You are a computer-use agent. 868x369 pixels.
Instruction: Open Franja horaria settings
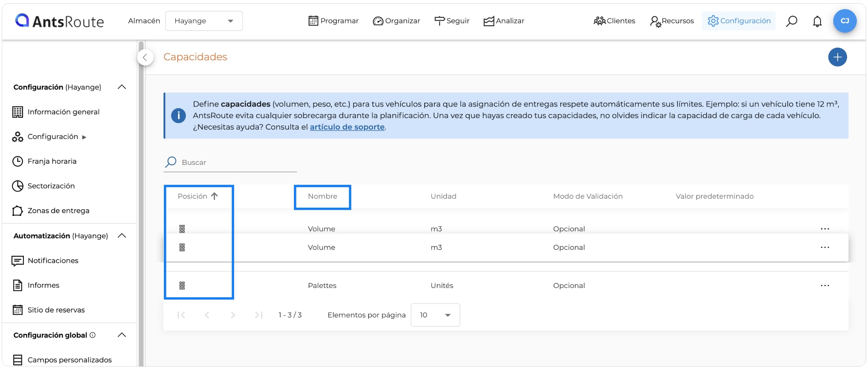(x=44, y=161)
